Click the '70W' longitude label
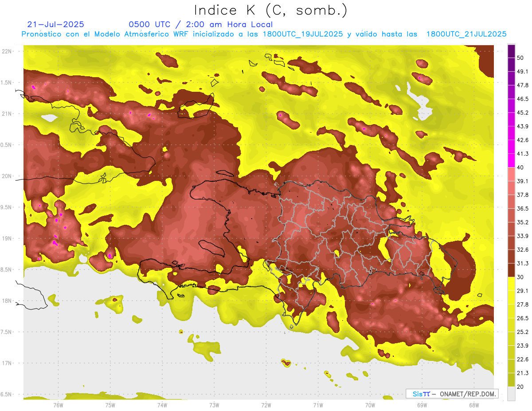This screenshot has height=411, width=532. (x=370, y=405)
